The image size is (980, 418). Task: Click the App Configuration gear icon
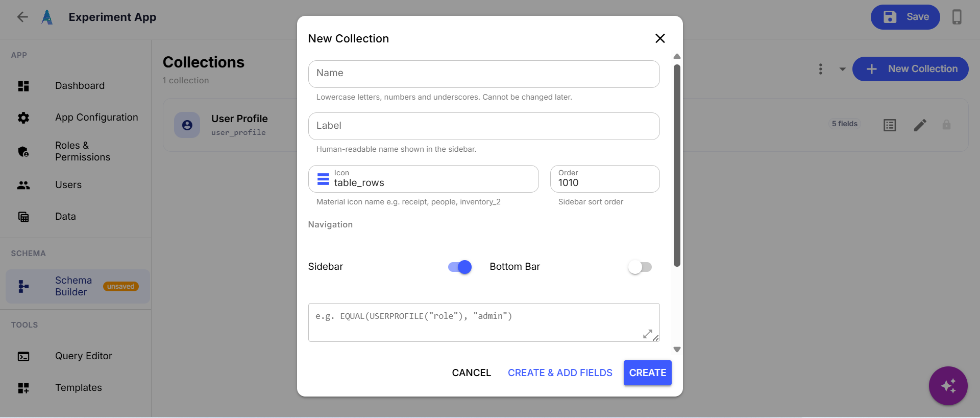point(23,118)
